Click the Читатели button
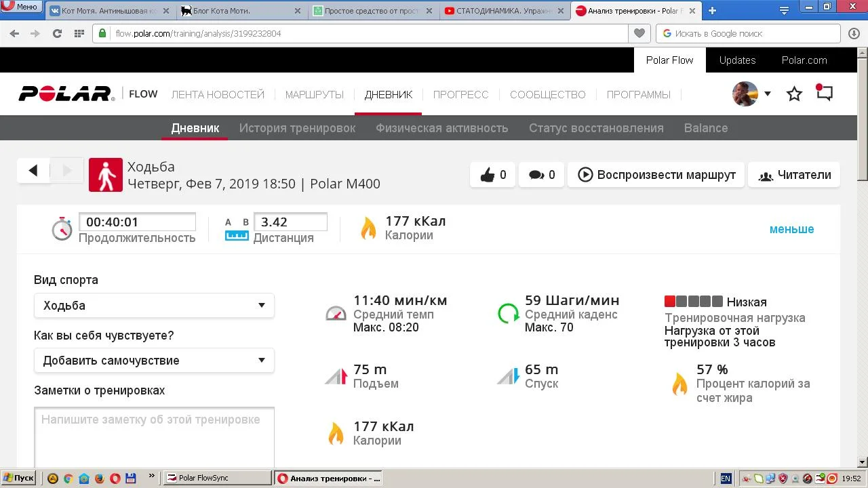The image size is (868, 488). pos(794,175)
